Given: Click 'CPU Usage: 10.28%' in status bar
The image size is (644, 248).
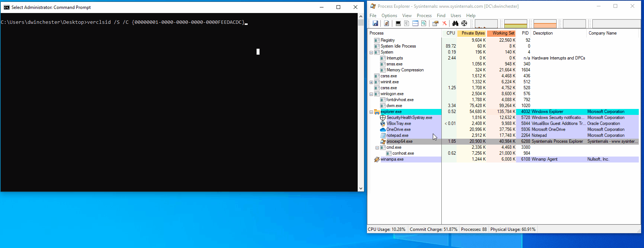Looking at the screenshot, I should coord(387,229).
